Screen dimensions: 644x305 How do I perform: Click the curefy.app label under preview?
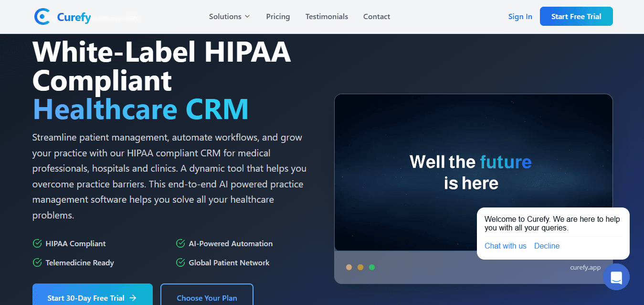click(585, 267)
